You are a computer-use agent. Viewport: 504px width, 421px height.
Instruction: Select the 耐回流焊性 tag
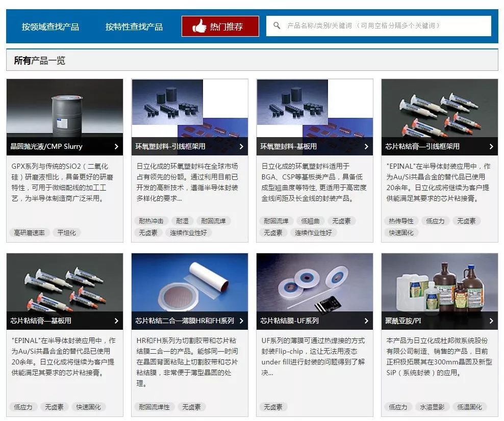154,407
